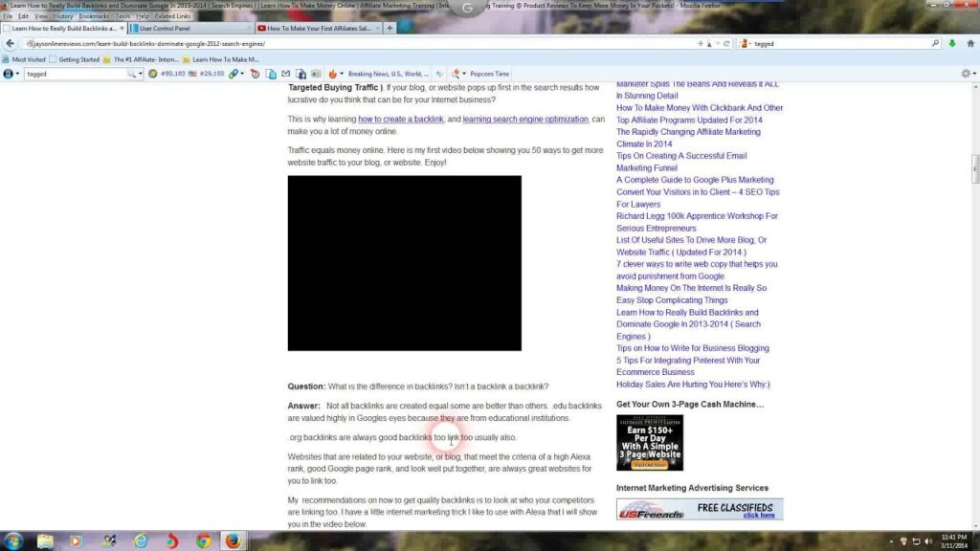
Task: Open the History menu
Action: (x=62, y=16)
